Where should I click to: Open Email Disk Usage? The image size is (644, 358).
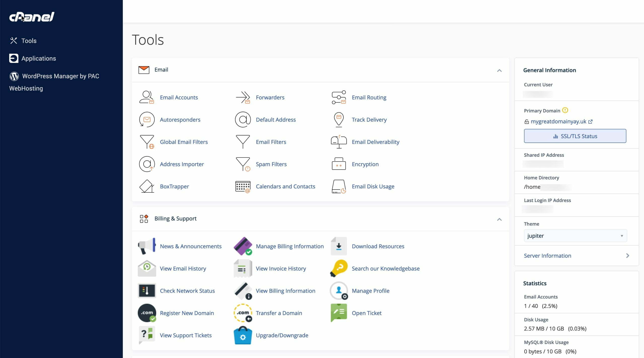coord(373,186)
